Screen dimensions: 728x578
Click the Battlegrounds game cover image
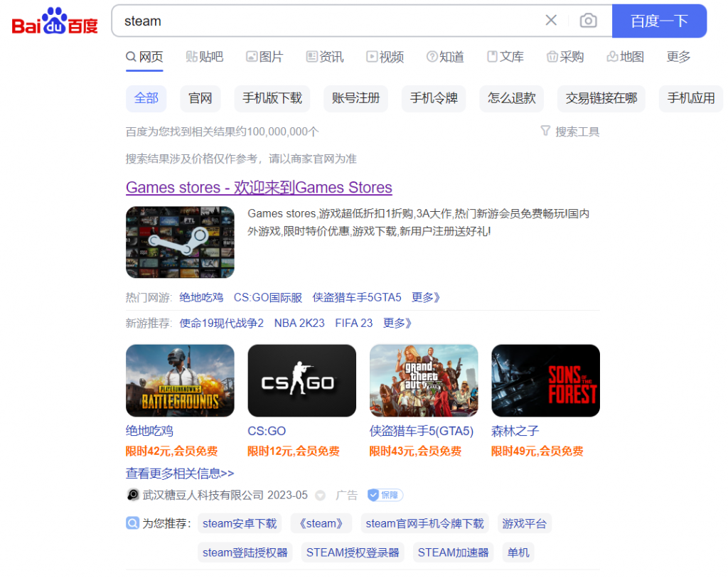point(180,380)
